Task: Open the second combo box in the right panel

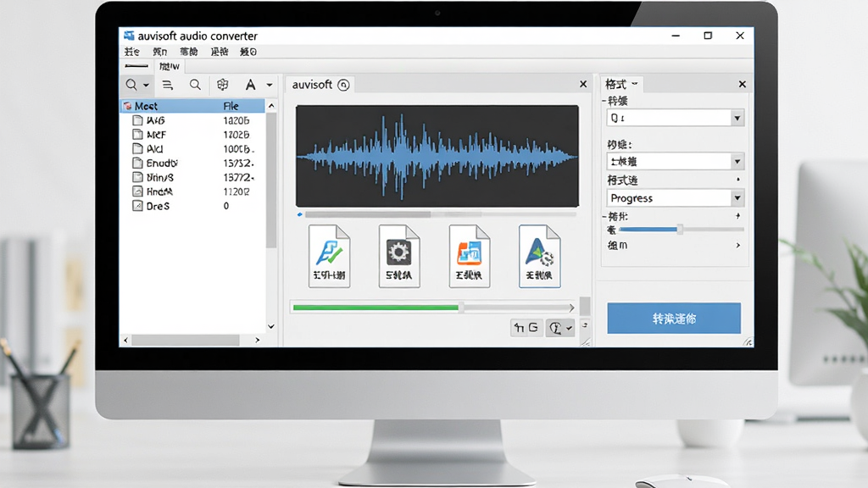Action: coord(676,162)
